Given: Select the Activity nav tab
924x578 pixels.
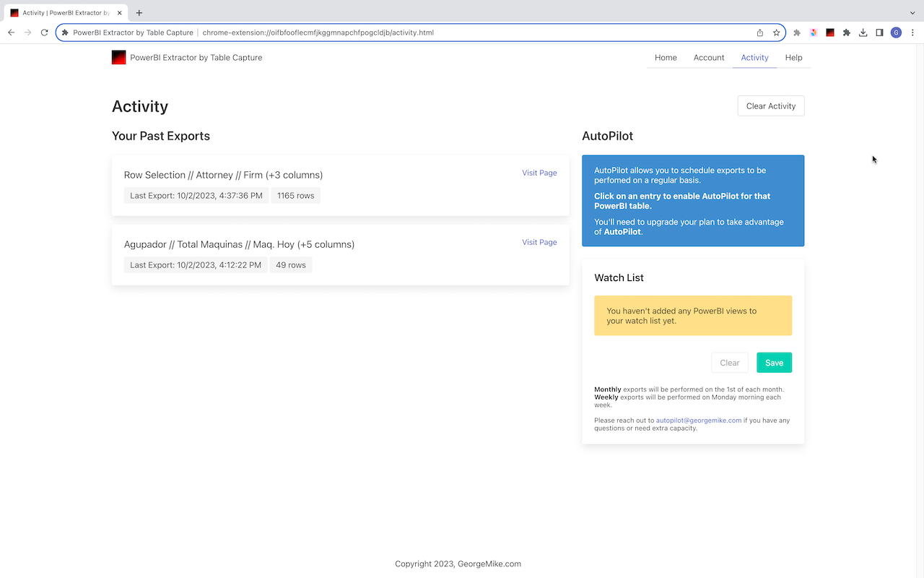Looking at the screenshot, I should (x=754, y=58).
